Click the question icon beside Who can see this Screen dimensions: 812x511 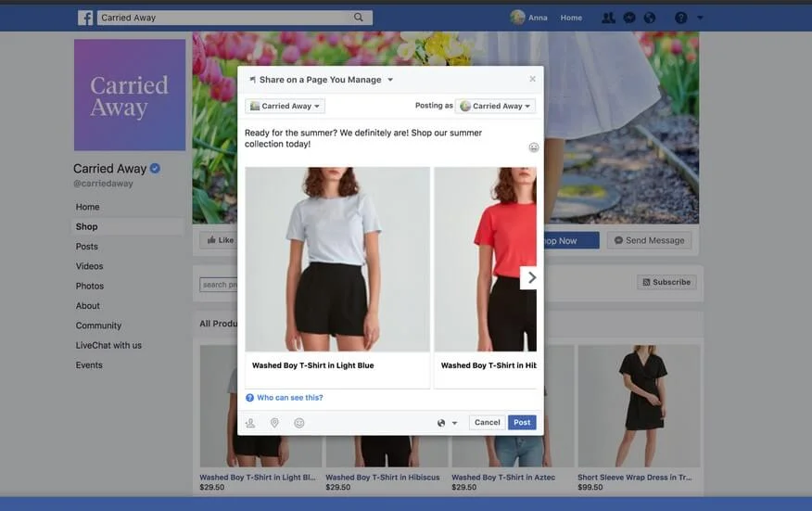(x=249, y=398)
